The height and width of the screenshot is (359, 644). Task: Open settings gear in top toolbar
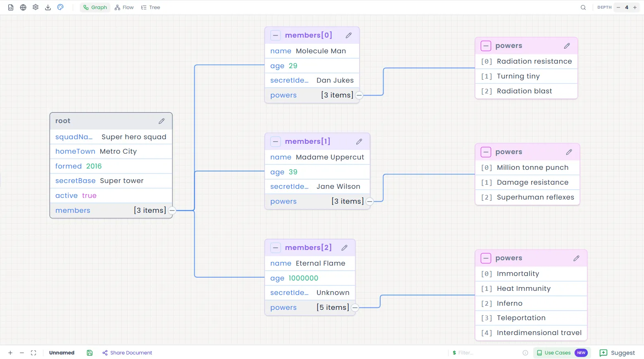coord(36,7)
